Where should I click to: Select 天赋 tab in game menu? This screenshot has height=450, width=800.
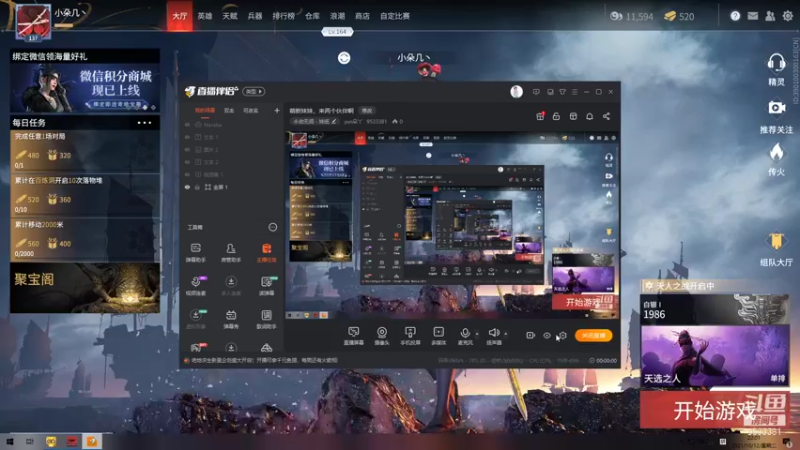(230, 16)
